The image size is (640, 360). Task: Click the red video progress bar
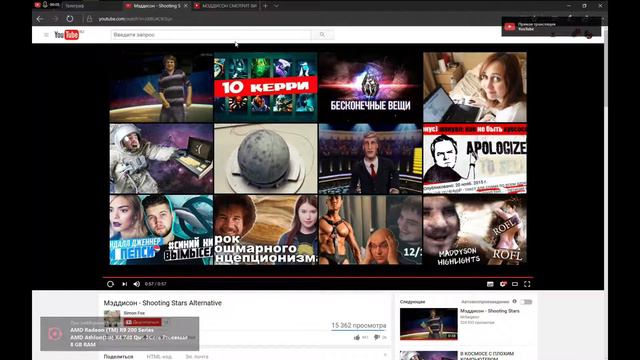318,277
